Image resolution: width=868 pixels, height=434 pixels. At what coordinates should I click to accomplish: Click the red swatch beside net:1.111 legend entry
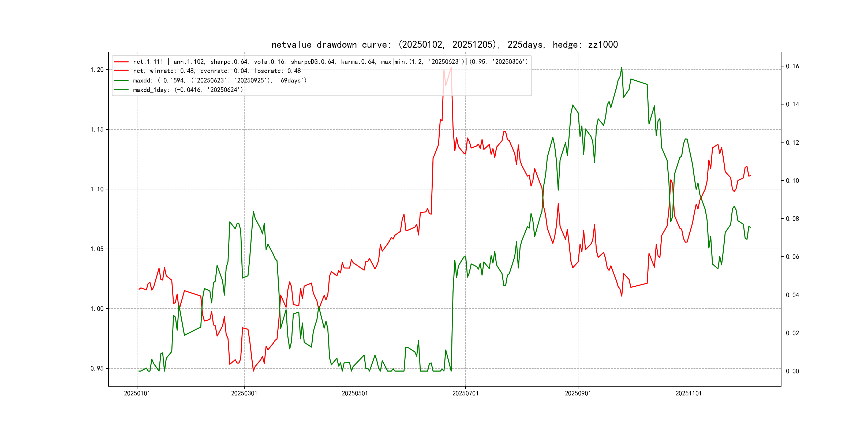coord(121,62)
